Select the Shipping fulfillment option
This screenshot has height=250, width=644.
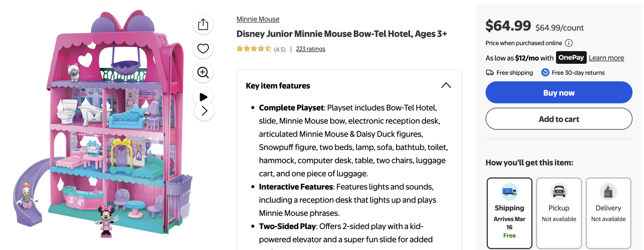(x=509, y=213)
